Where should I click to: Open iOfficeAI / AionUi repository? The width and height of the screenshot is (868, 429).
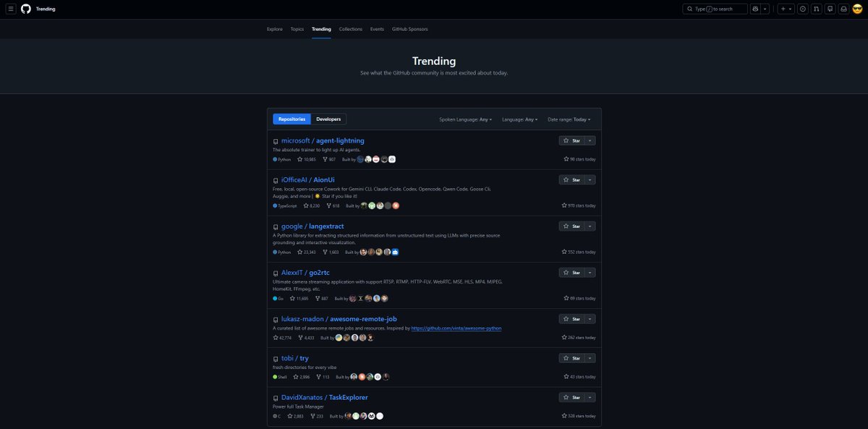coord(307,179)
